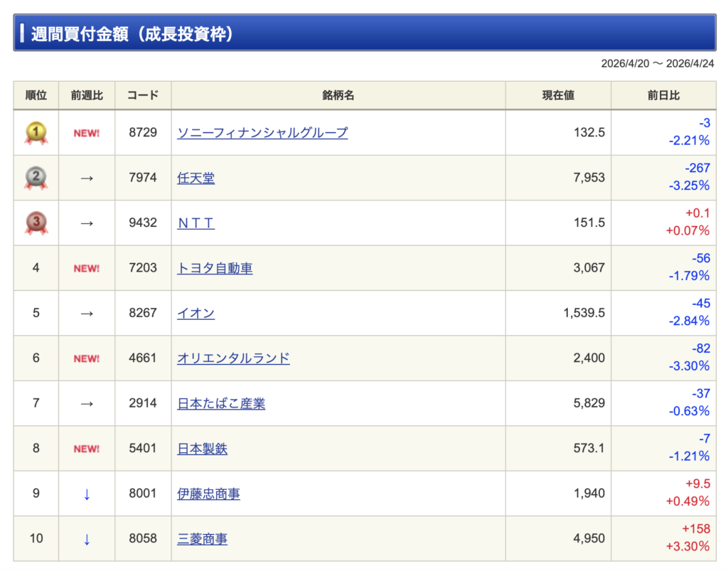Open the ソニーフィナンシャルグループ stock link
The width and height of the screenshot is (728, 571).
262,132
